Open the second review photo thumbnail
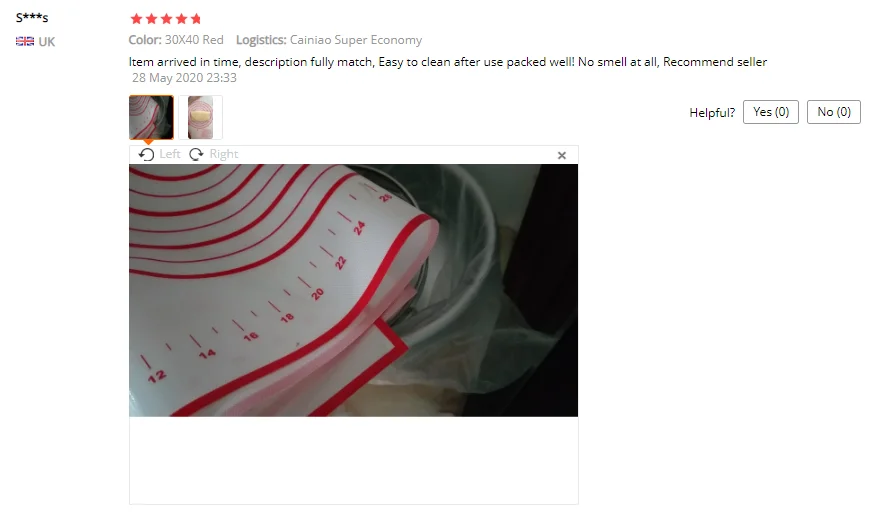The height and width of the screenshot is (522, 875). (x=200, y=117)
